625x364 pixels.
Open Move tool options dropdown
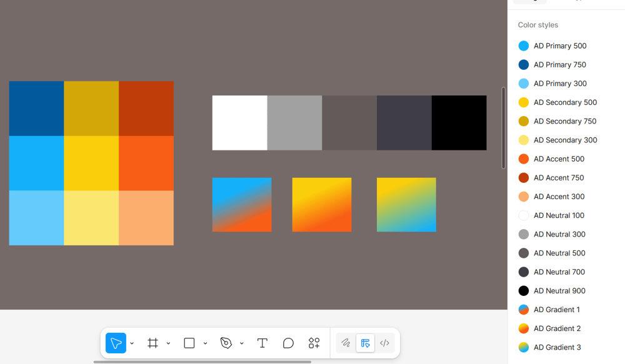pos(132,343)
